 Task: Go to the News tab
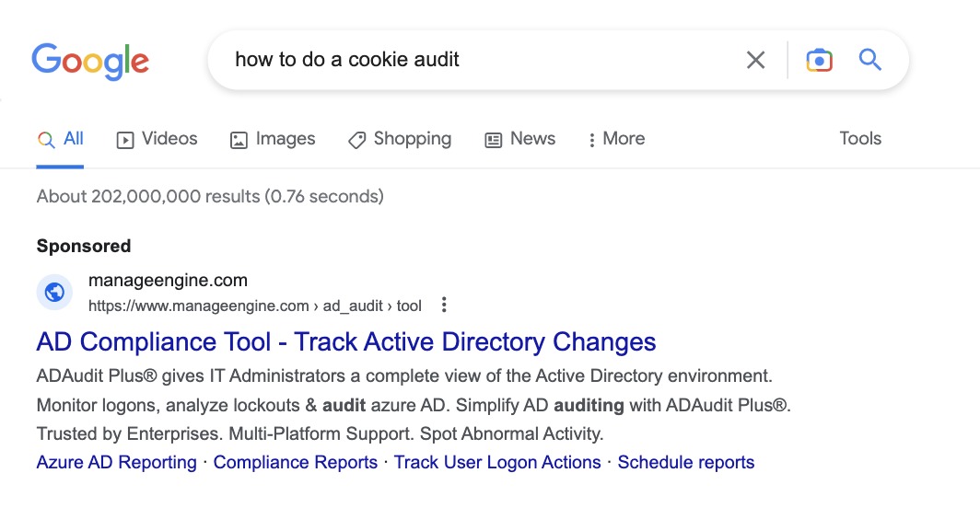520,139
